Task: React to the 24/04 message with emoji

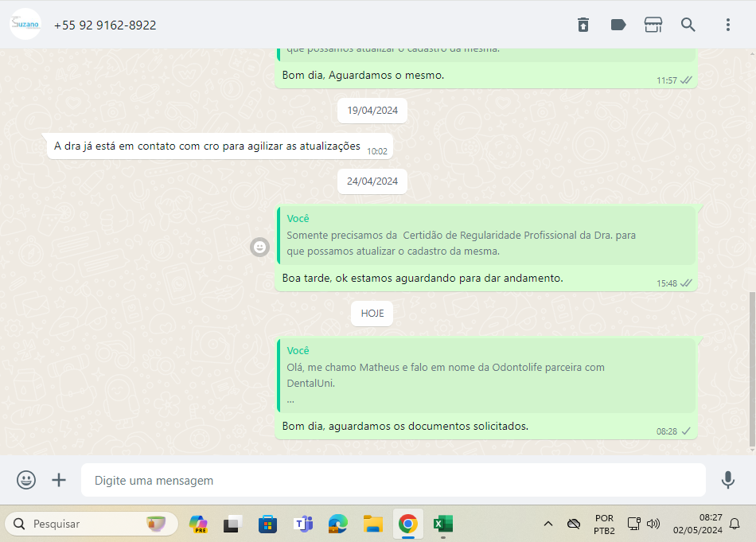Action: pyautogui.click(x=259, y=248)
